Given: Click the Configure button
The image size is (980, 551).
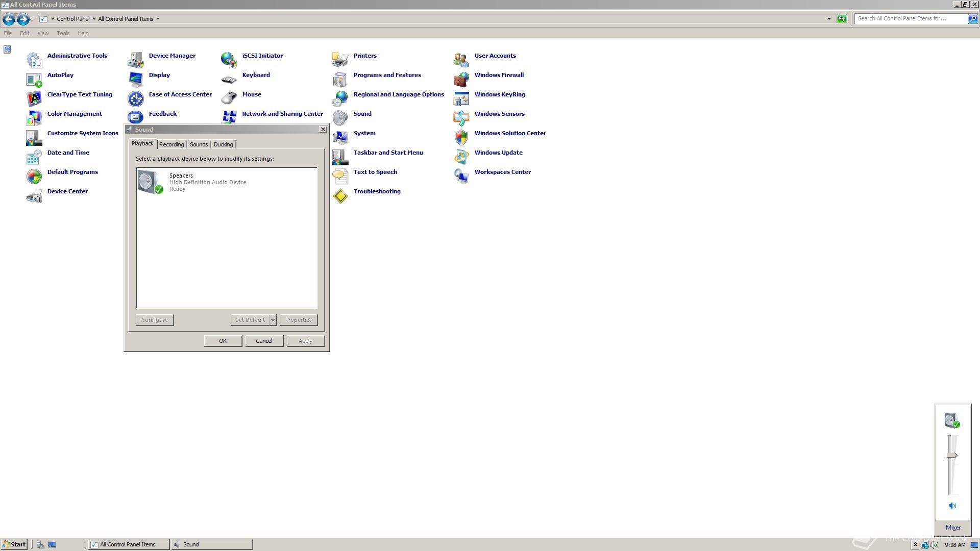Looking at the screenshot, I should [x=155, y=320].
